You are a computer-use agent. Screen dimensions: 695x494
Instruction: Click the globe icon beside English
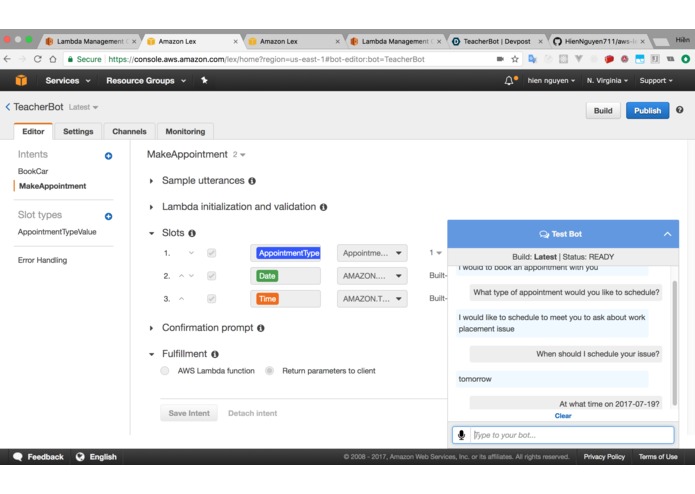pyautogui.click(x=80, y=456)
